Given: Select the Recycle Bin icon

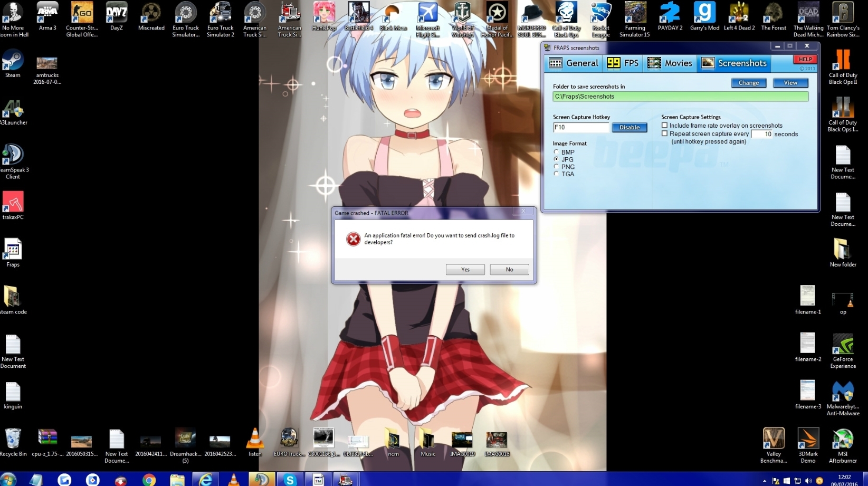Looking at the screenshot, I should pos(13,443).
